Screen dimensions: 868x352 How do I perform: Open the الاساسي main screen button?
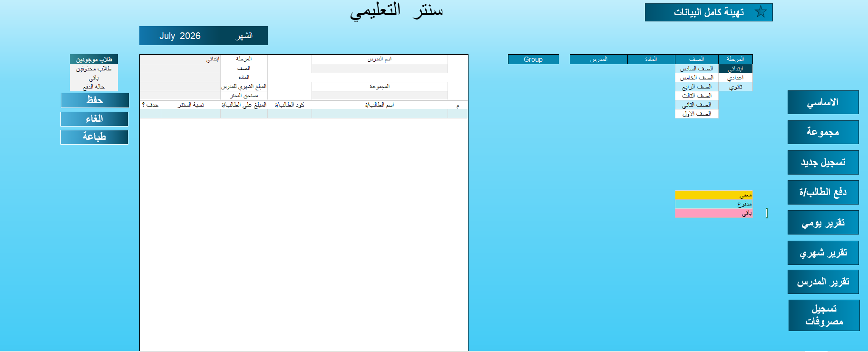[x=823, y=102]
